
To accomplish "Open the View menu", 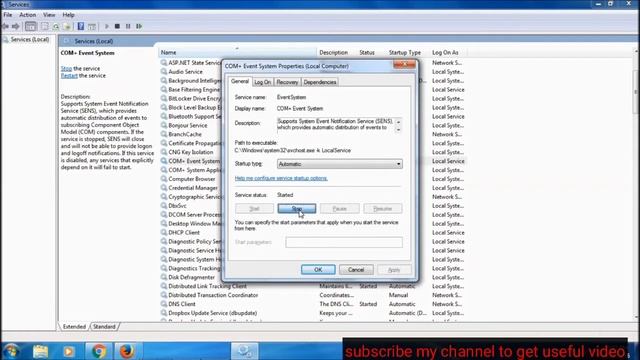I will (49, 15).
